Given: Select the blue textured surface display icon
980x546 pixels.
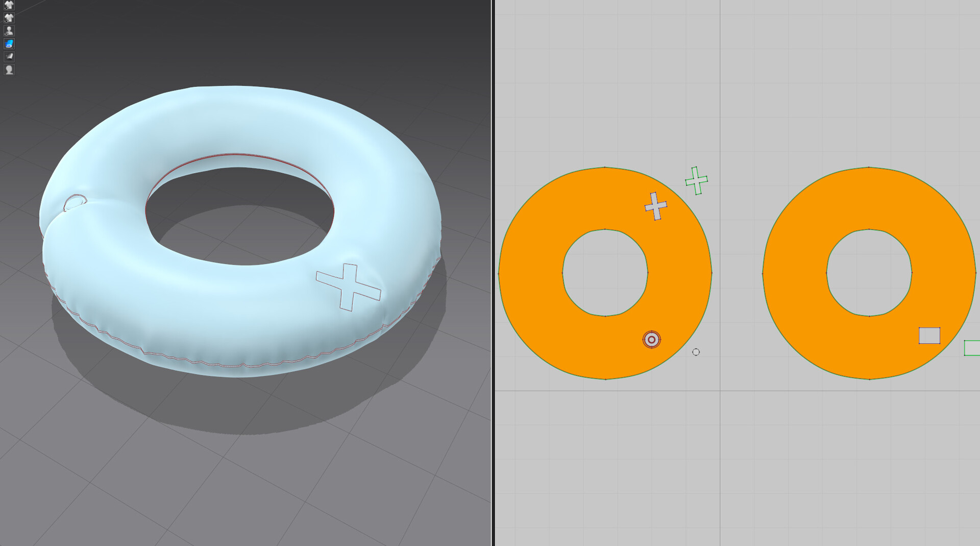Looking at the screenshot, I should click(9, 43).
